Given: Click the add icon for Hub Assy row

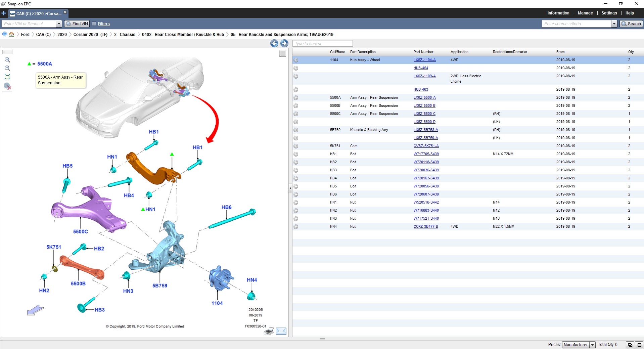Looking at the screenshot, I should point(296,60).
